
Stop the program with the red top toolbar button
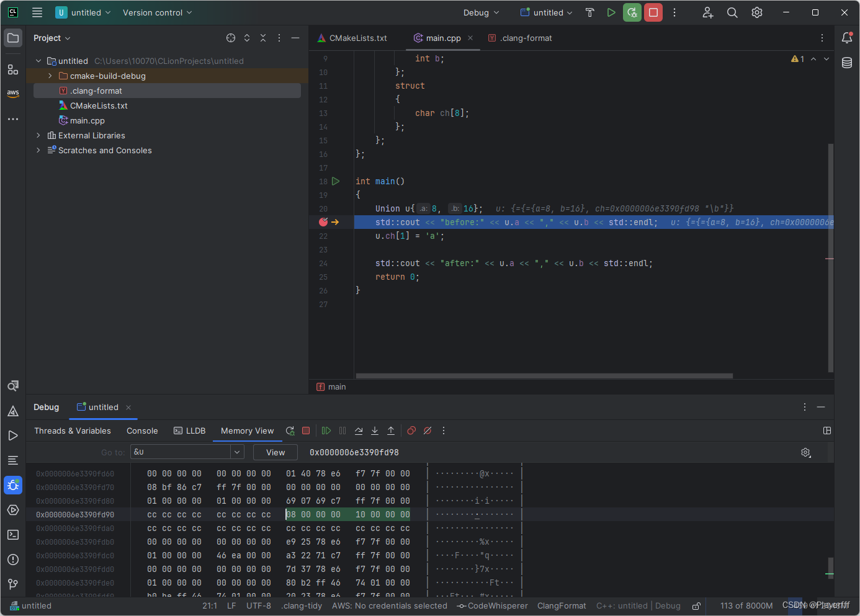coord(653,12)
